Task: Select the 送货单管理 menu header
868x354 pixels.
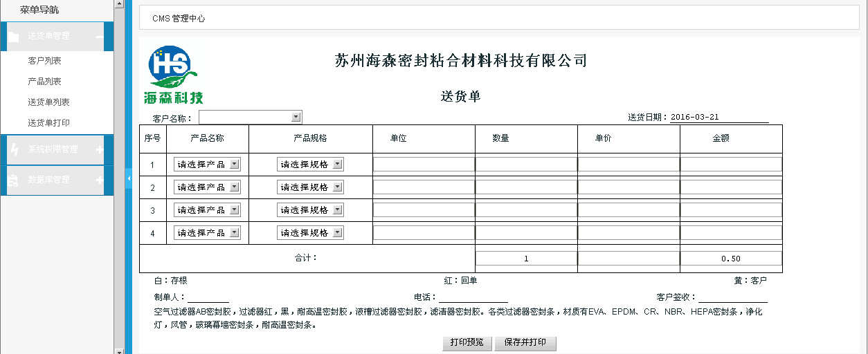Action: coord(57,37)
